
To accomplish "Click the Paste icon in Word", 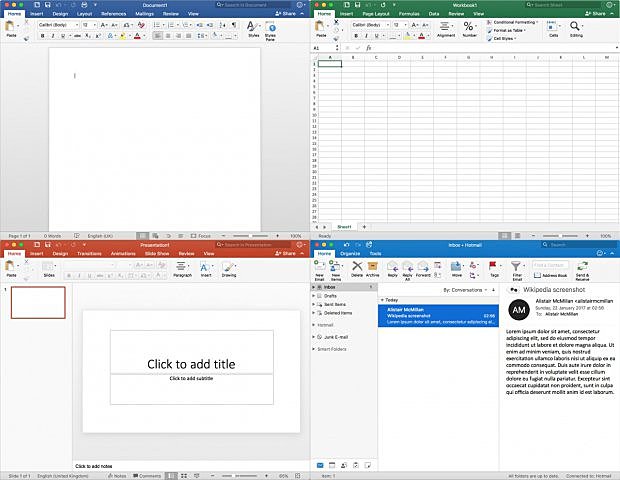I will click(9, 26).
